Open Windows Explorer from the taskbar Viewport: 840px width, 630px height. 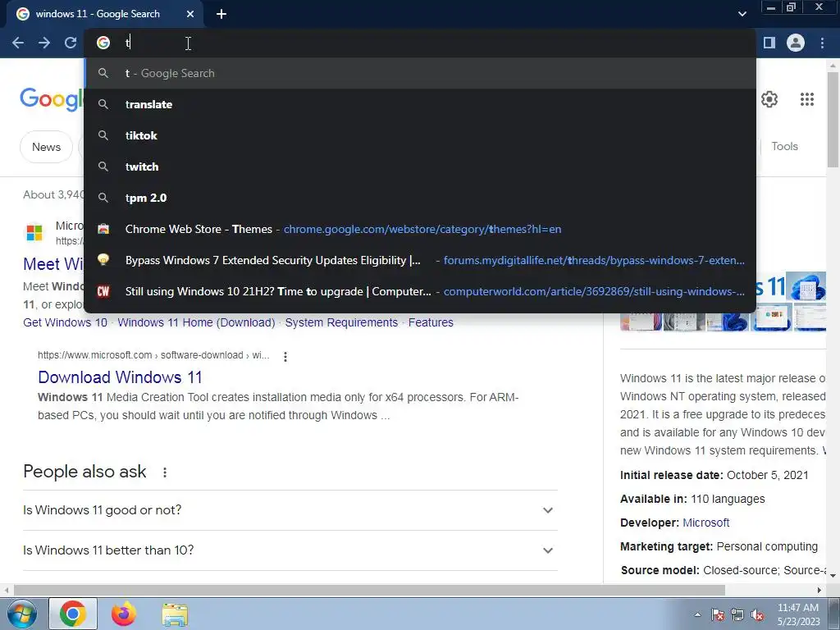click(x=175, y=614)
